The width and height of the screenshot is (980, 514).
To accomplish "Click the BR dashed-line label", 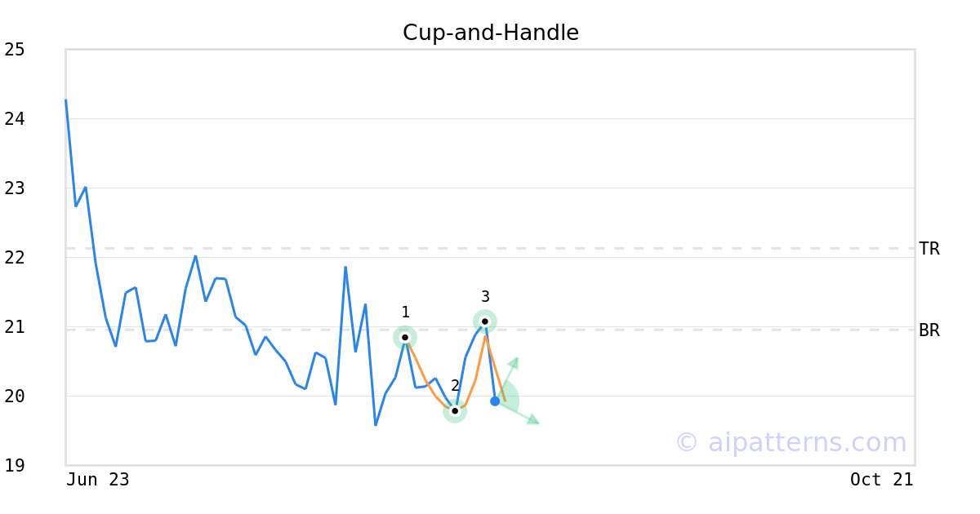I will pyautogui.click(x=929, y=330).
